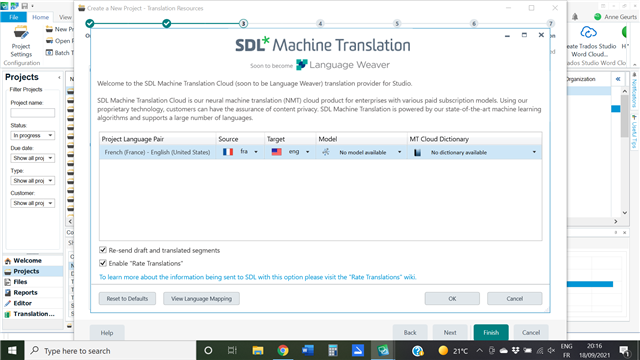Viewport: 640px width, 360px height.
Task: Open the "Rate Translations" wiki link
Action: (x=258, y=277)
